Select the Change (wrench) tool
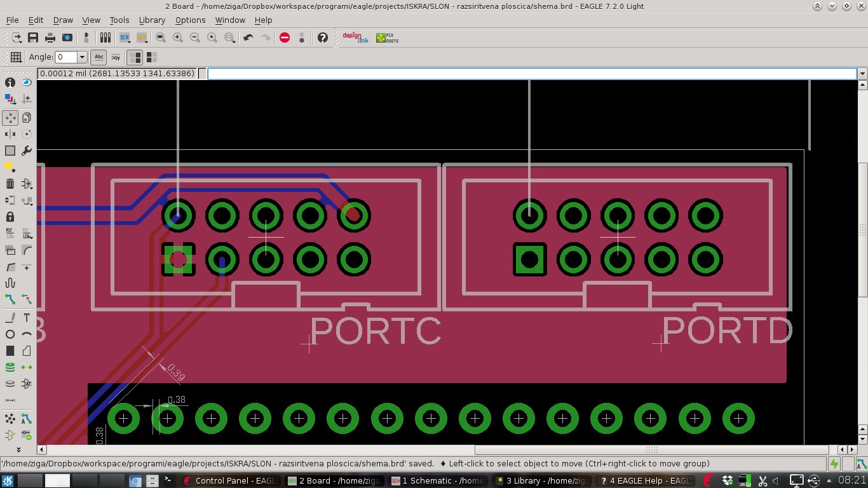868x488 pixels. [x=27, y=151]
